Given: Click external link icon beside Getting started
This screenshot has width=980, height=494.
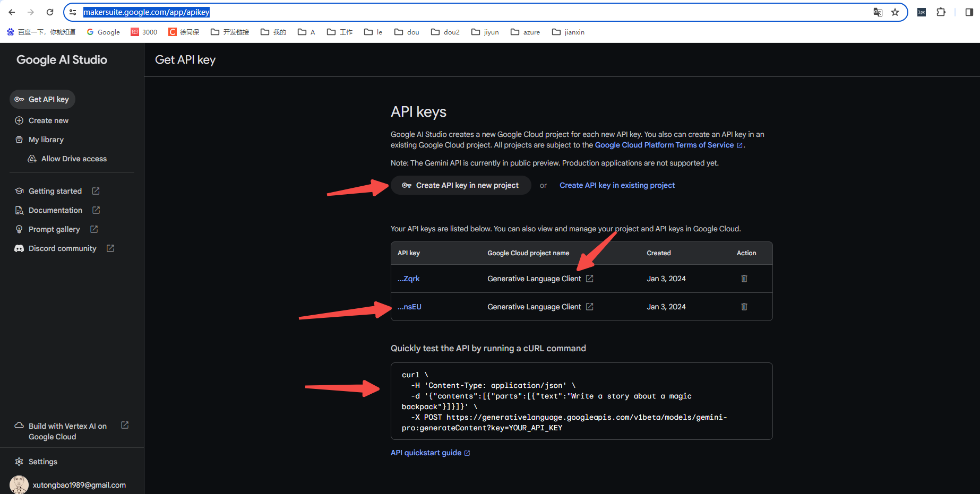Looking at the screenshot, I should (96, 191).
